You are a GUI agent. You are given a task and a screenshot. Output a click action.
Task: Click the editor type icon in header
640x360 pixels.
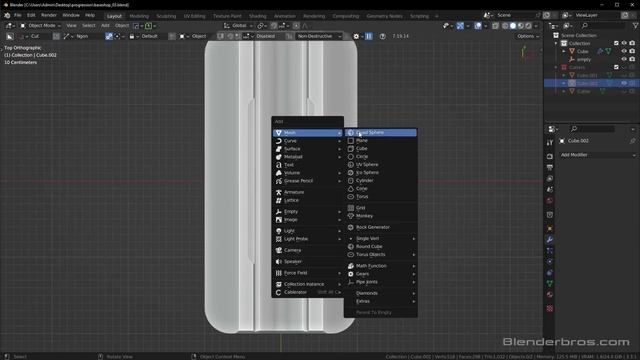click(9, 26)
